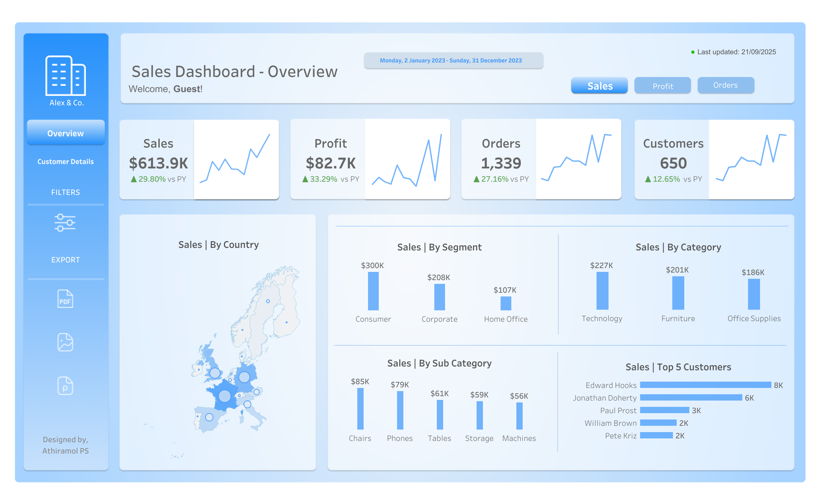820x504 pixels.
Task: Export the dashboard as an image
Action: point(65,342)
